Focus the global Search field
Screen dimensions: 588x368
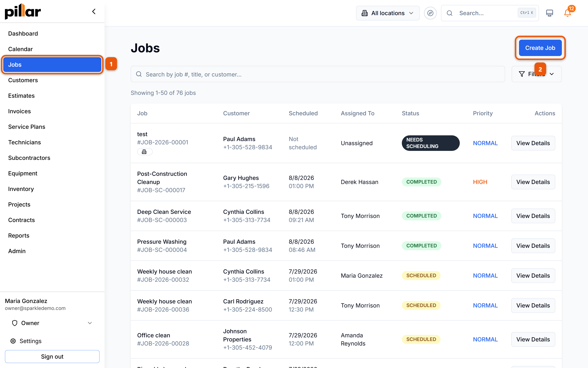pos(490,13)
